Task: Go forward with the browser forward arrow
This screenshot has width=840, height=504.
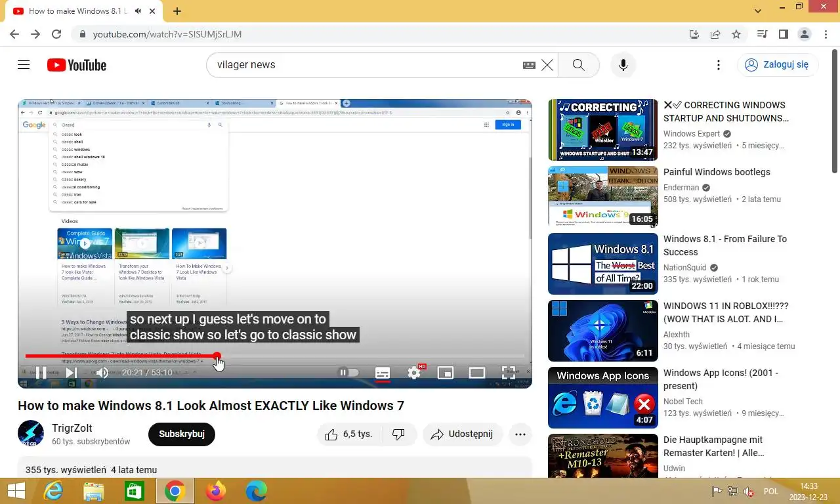Action: click(x=35, y=34)
